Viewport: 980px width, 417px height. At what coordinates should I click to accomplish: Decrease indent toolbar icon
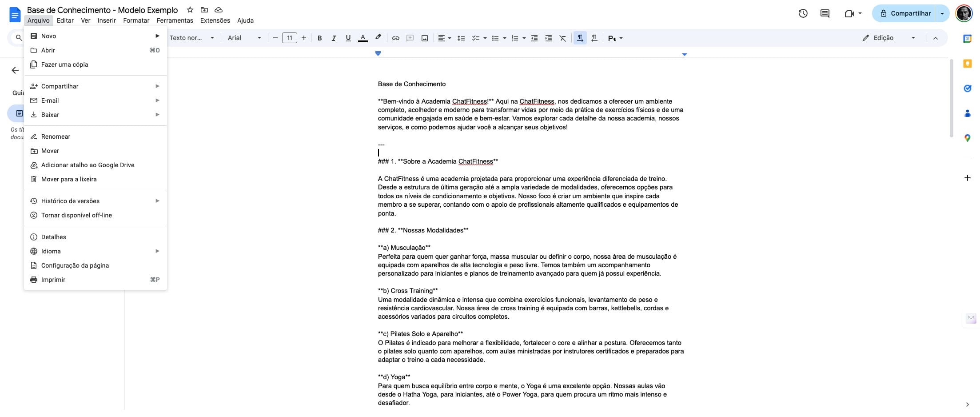click(x=534, y=38)
